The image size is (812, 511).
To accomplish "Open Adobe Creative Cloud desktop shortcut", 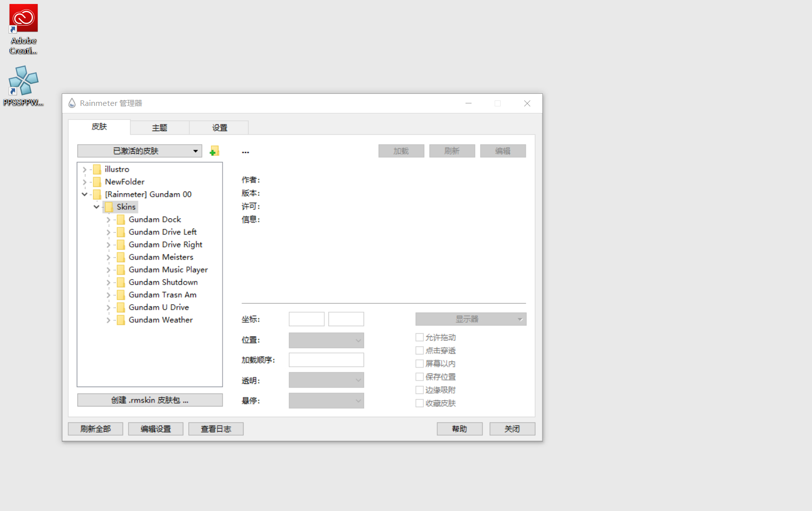I will click(23, 29).
